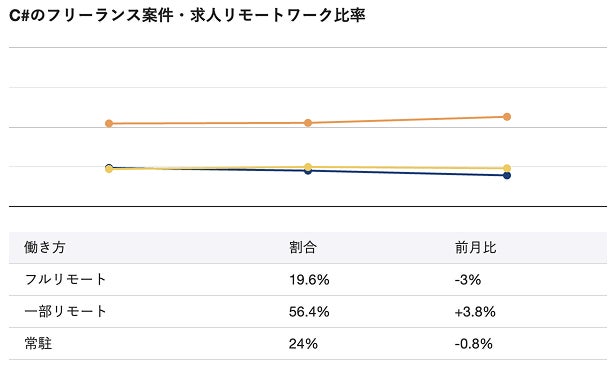Click the yellow line's middle data point
The image size is (616, 375).
308,167
